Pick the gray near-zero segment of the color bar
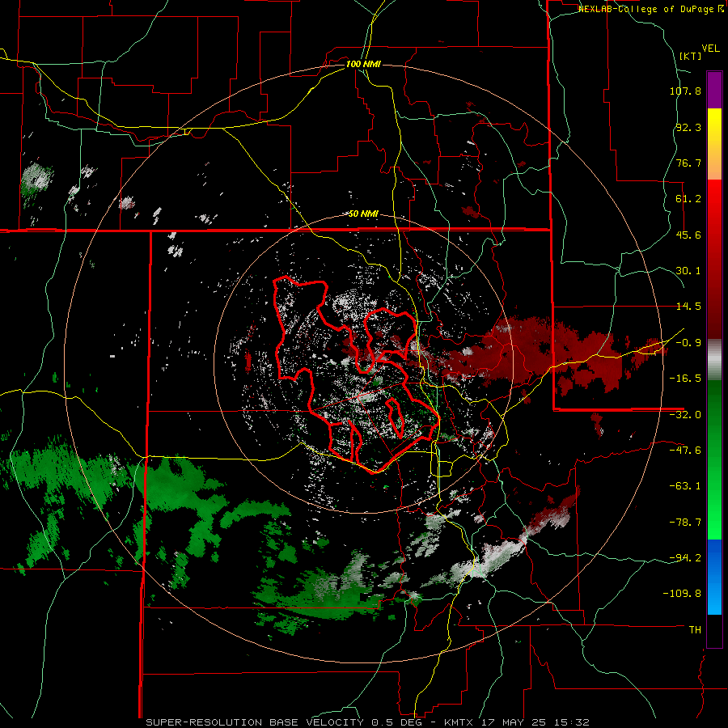 coord(714,359)
